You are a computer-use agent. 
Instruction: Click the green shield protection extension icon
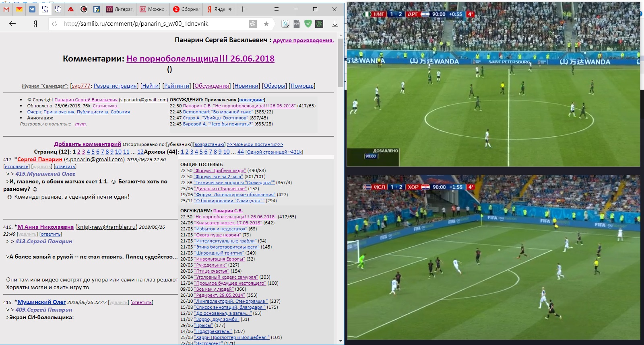pos(308,24)
